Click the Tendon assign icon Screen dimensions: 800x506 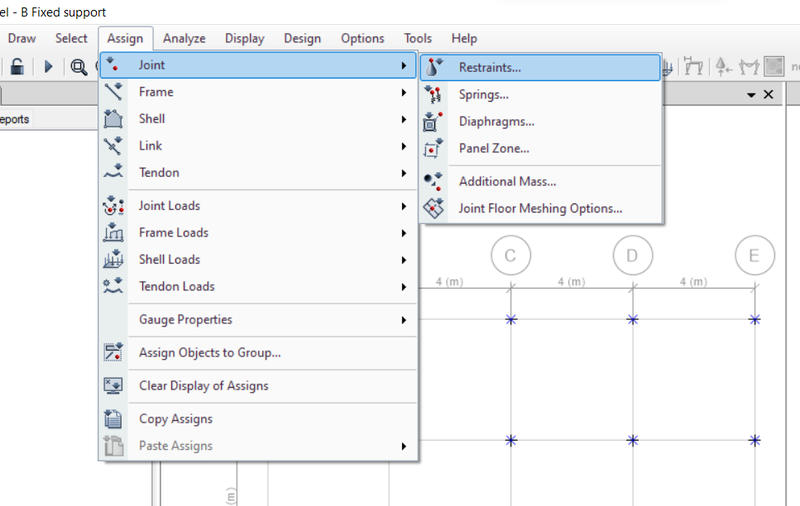[113, 172]
